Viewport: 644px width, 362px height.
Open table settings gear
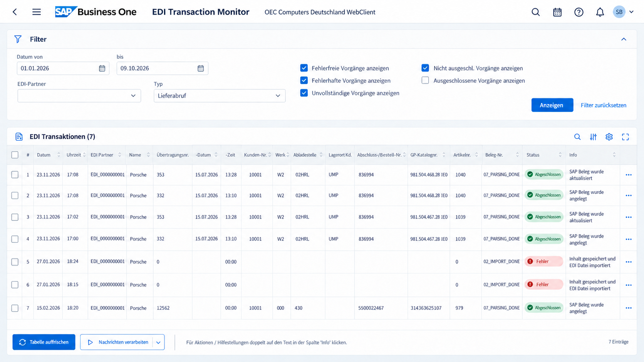(x=609, y=137)
